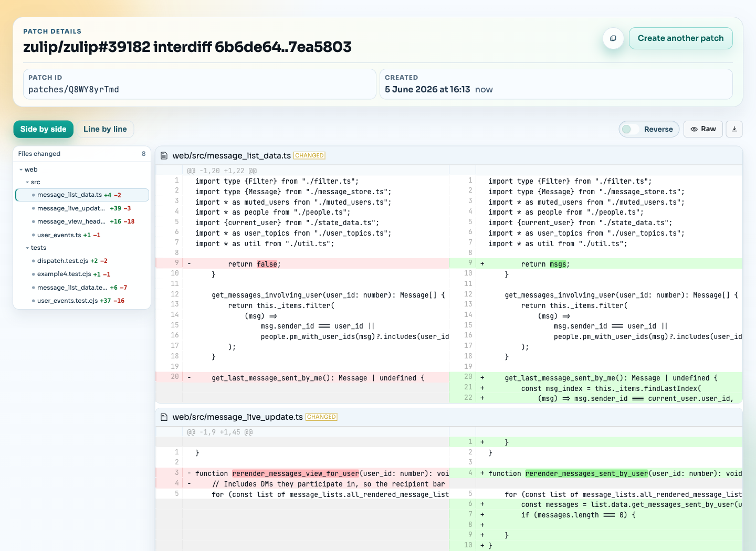The image size is (756, 551).
Task: Click Files changed count 8
Action: [143, 154]
